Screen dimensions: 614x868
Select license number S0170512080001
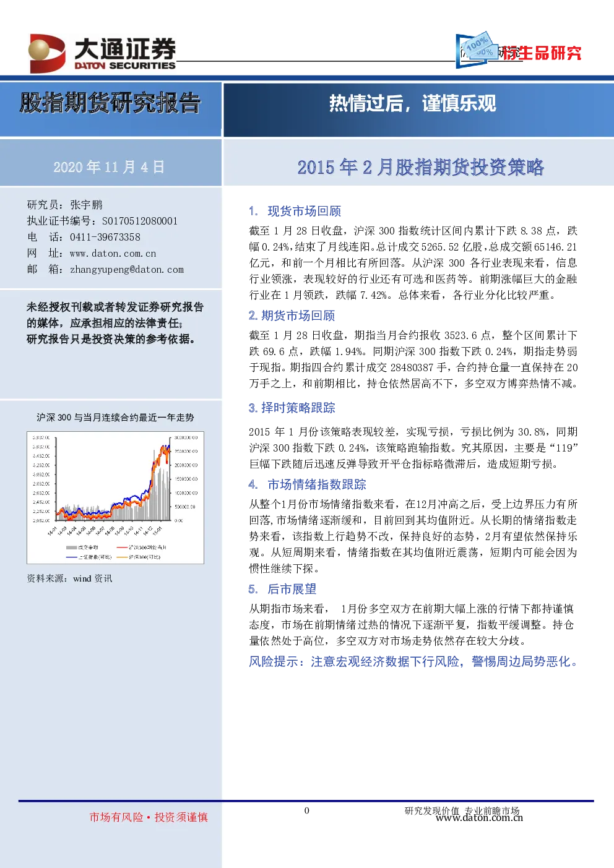pos(140,221)
